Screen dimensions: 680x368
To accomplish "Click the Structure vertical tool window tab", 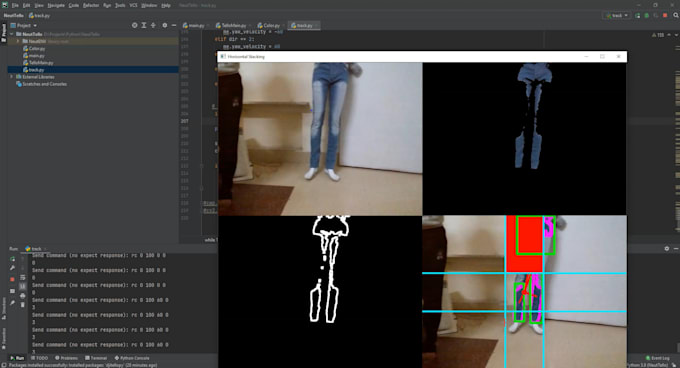I will 3,308.
